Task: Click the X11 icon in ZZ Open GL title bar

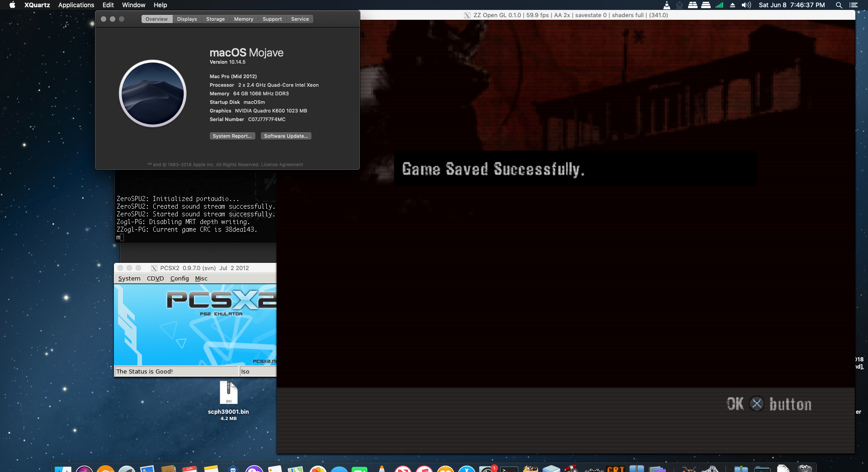Action: (467, 15)
